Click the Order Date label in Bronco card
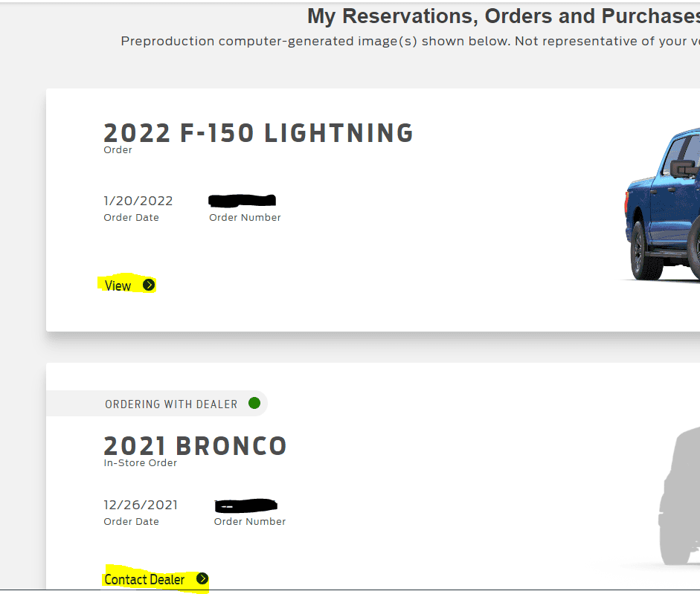The height and width of the screenshot is (594, 700). pos(131,522)
